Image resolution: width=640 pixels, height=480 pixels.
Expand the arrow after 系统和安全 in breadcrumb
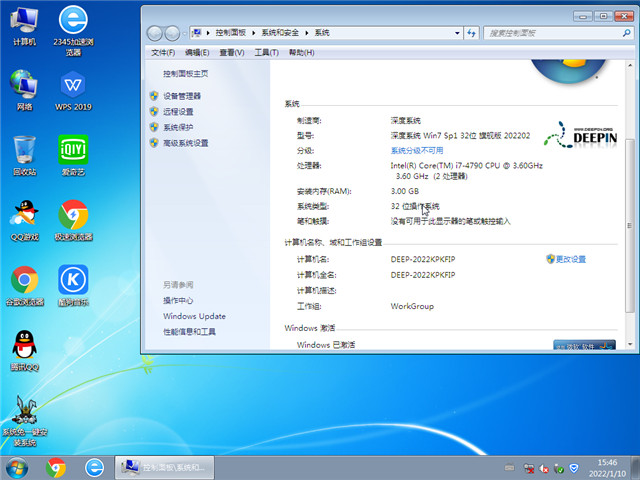[307, 33]
